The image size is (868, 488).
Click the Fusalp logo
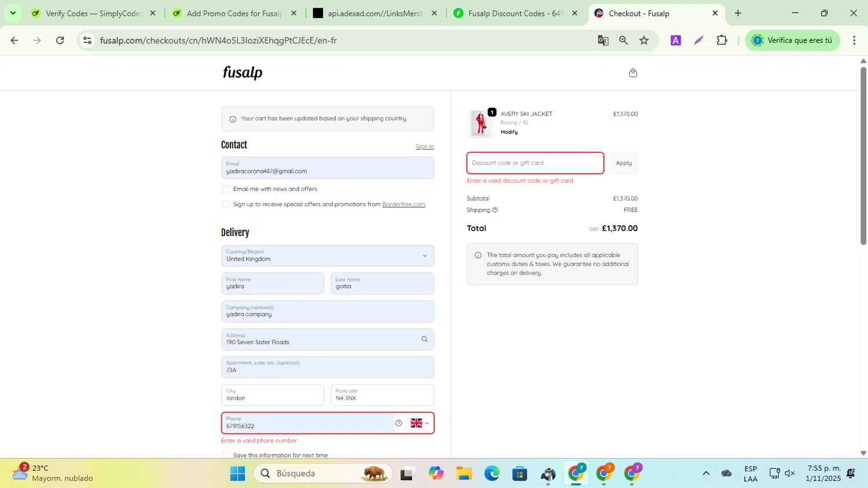point(242,72)
